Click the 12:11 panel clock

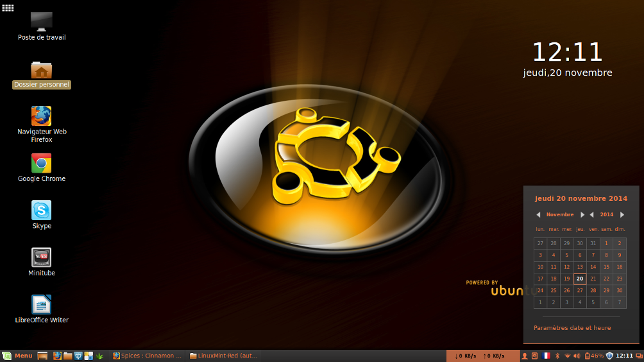click(x=624, y=356)
